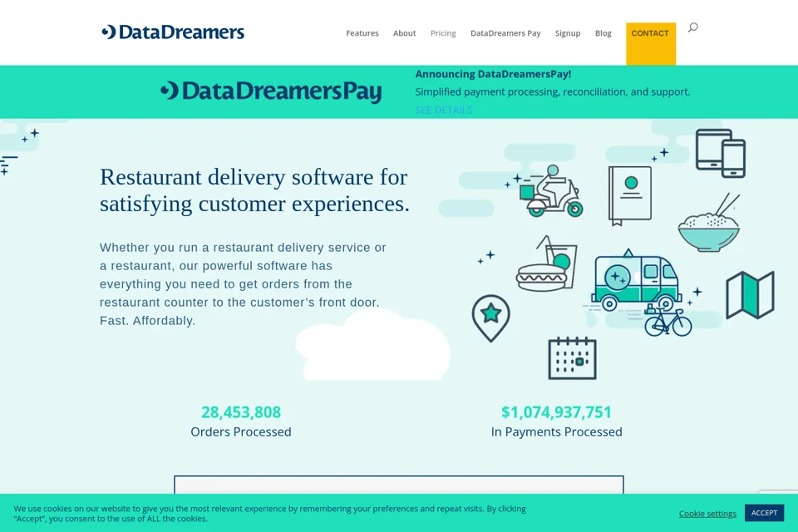Click the DataDreamers logo in header

tap(173, 32)
